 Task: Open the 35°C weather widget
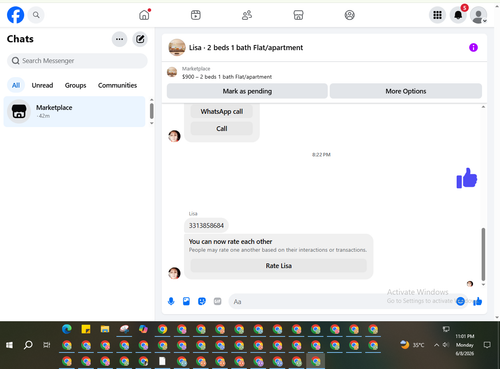(x=412, y=345)
